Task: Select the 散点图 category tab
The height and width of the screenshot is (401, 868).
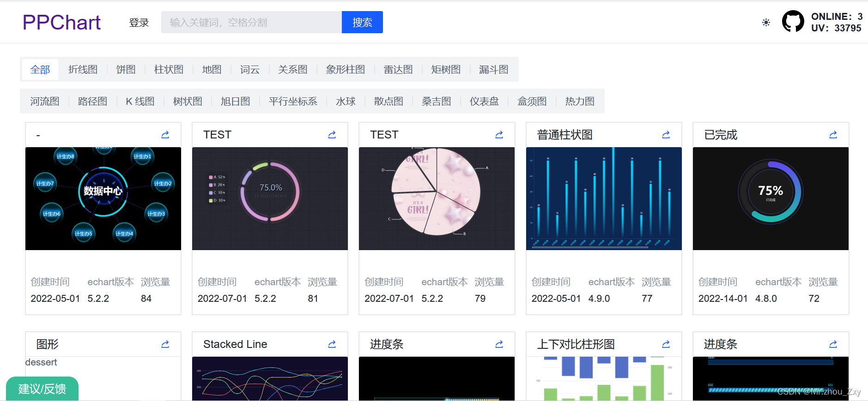Action: tap(388, 101)
